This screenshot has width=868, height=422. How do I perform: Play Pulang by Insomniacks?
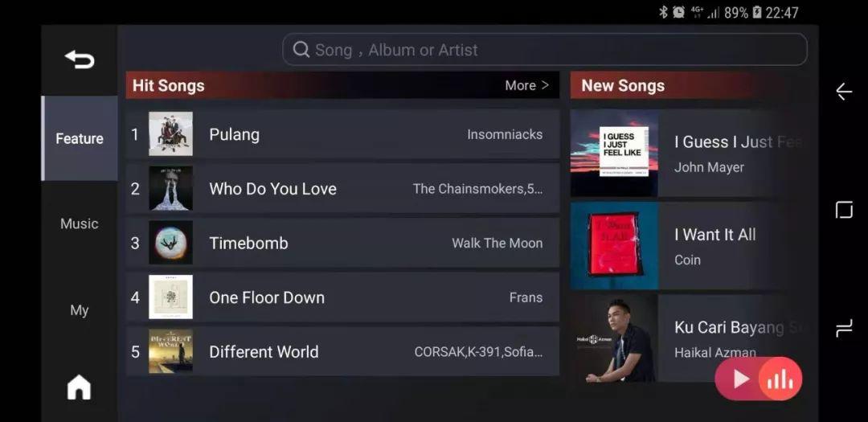(x=342, y=134)
